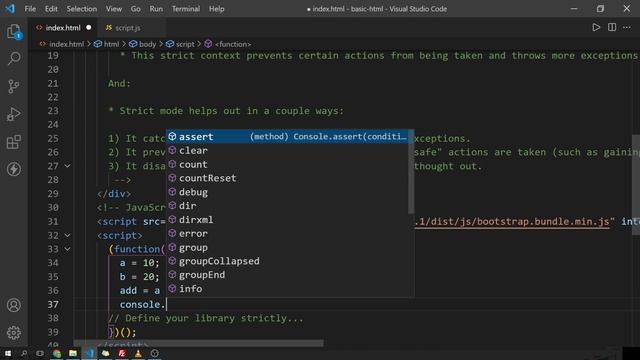This screenshot has height=360, width=640.
Task: Select the group suggestion
Action: coord(287,248)
